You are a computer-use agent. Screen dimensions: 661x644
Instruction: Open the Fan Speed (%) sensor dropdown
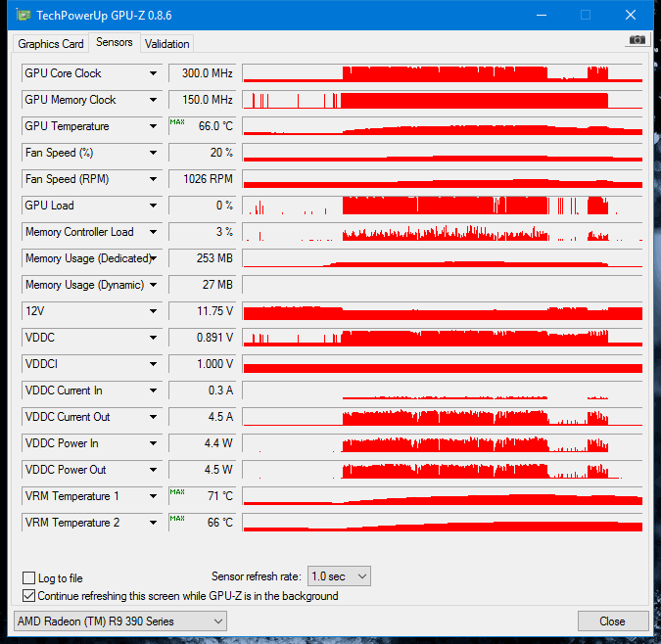click(x=153, y=153)
